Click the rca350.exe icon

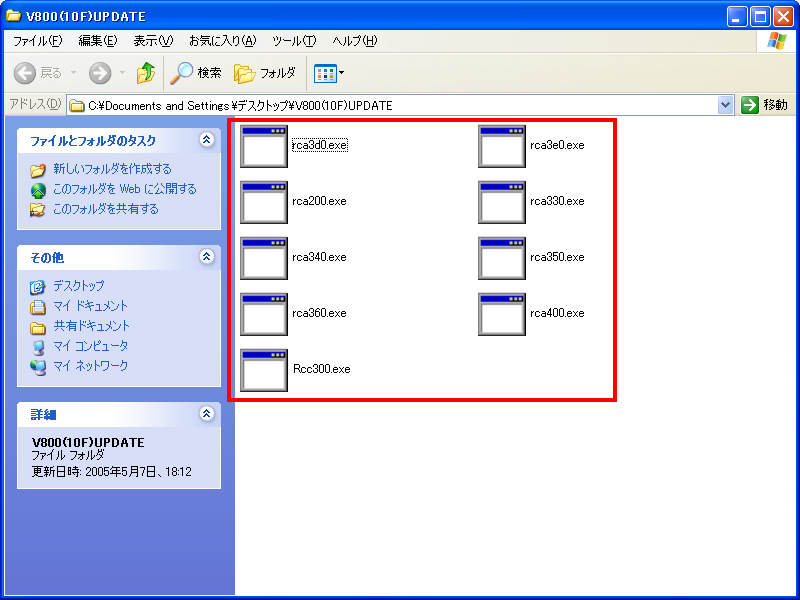502,259
